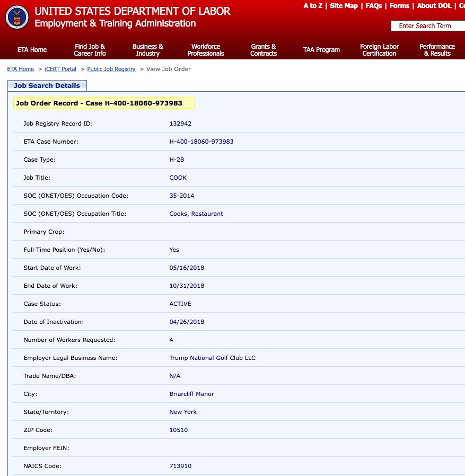Click City value Briarcliff Manor

tap(191, 394)
